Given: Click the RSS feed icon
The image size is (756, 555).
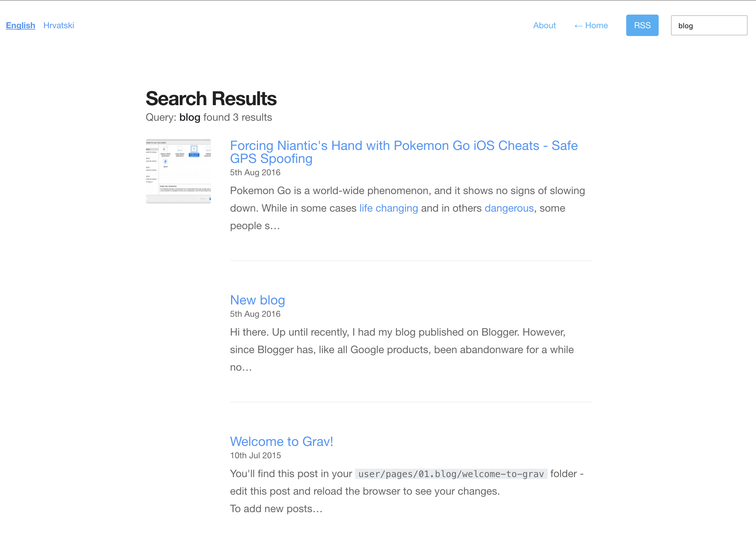Looking at the screenshot, I should click(x=641, y=25).
